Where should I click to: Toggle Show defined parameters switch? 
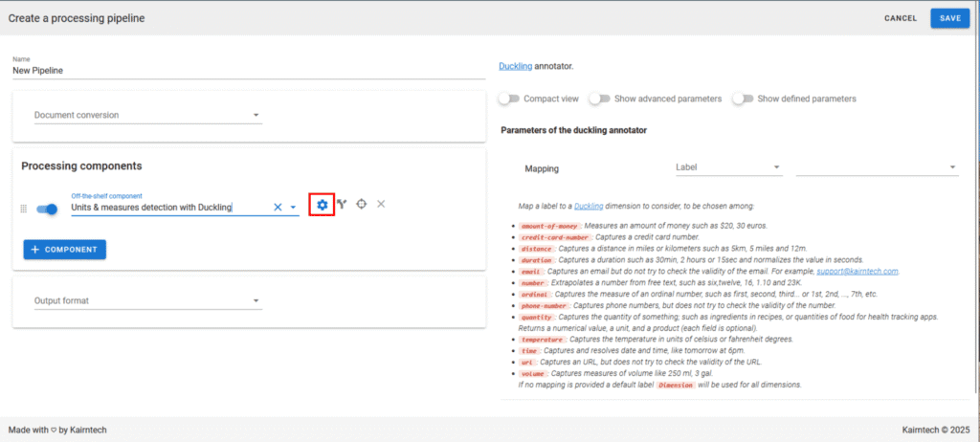pos(743,99)
